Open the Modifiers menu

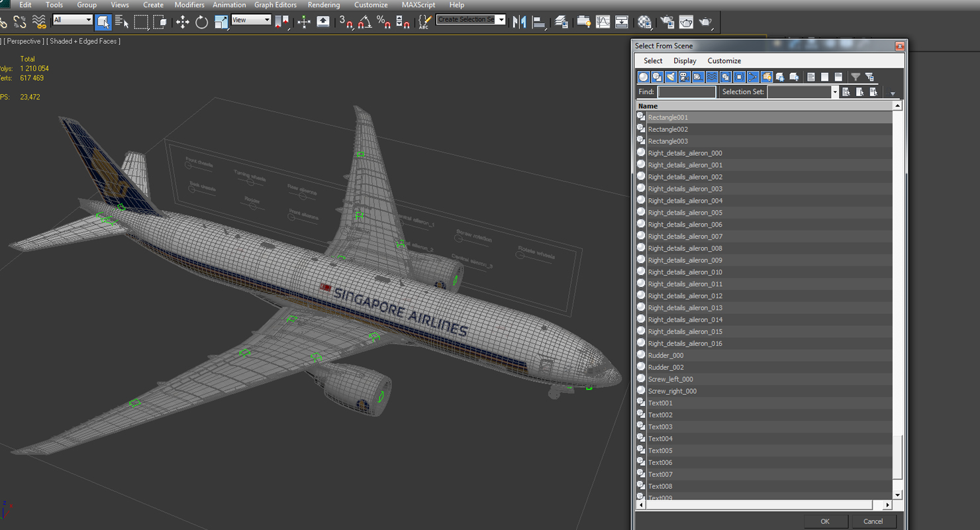click(x=189, y=5)
